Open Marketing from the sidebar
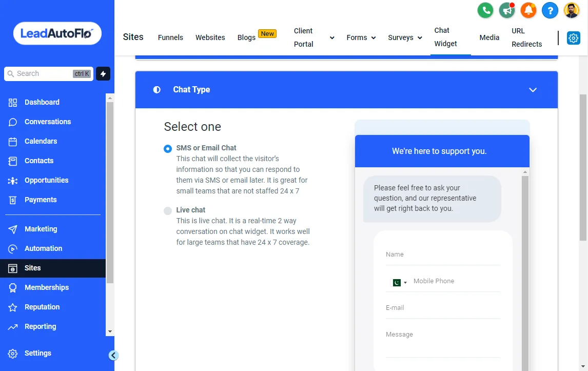The image size is (588, 371). click(41, 229)
